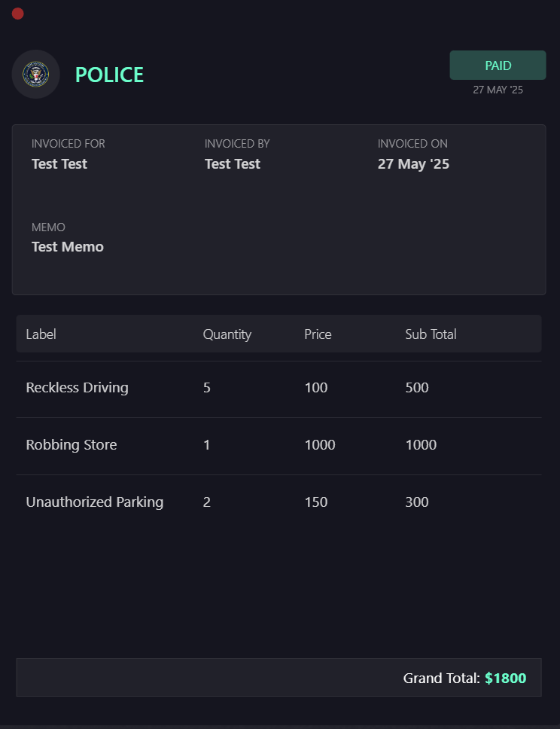Click the POLICE header title
The width and height of the screenshot is (560, 729).
point(109,75)
